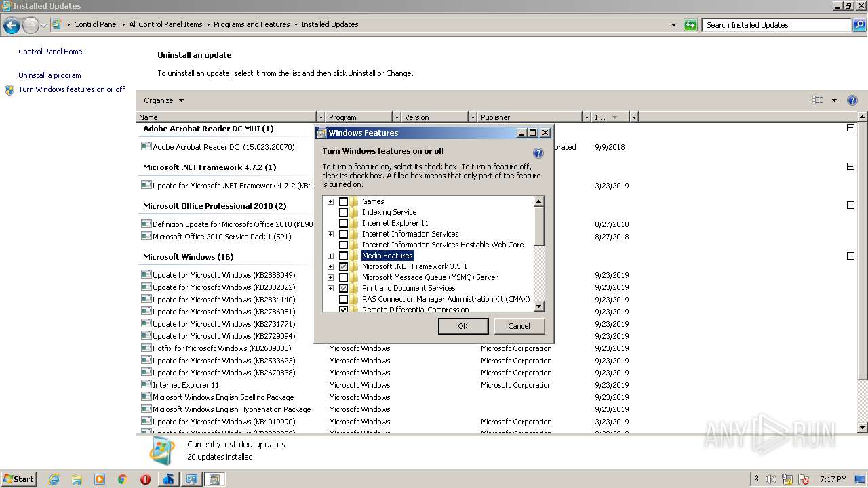Image resolution: width=868 pixels, height=488 pixels.
Task: Click the Games folder icon in features list
Action: [354, 201]
